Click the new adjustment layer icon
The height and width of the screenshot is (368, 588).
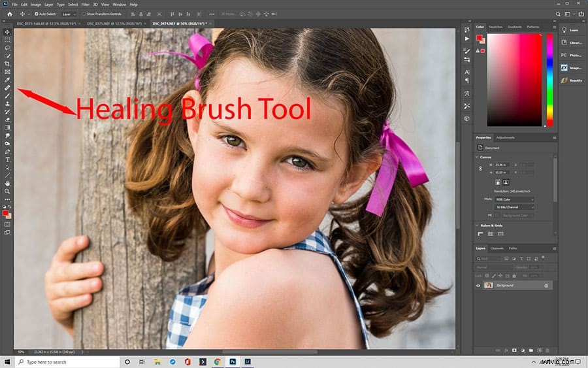pos(523,350)
